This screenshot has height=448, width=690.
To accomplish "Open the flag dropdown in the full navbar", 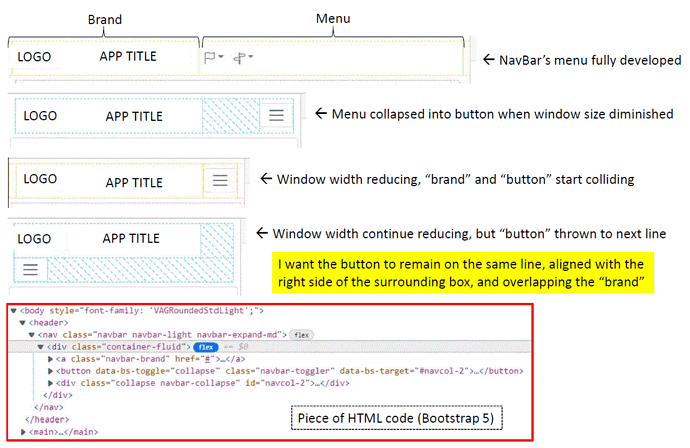I will (x=214, y=57).
